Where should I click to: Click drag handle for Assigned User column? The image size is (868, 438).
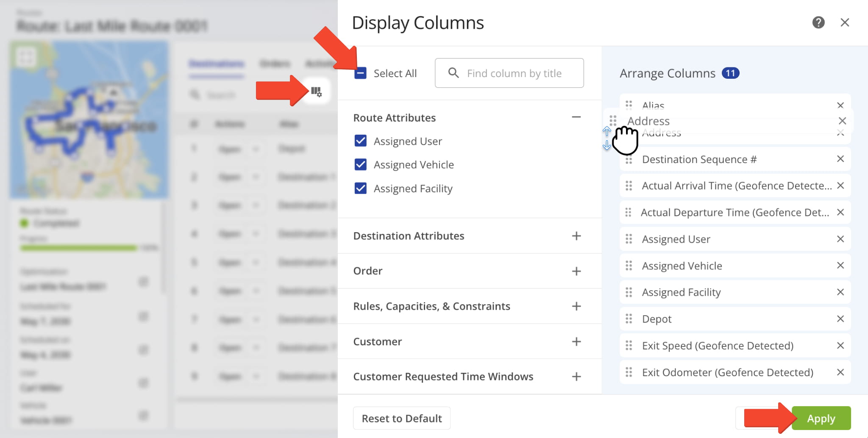click(x=629, y=239)
